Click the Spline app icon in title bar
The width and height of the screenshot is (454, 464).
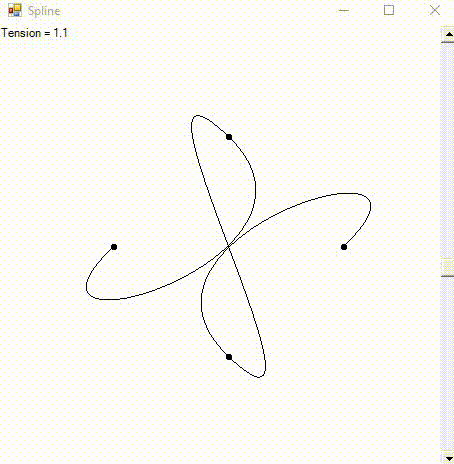(15, 10)
